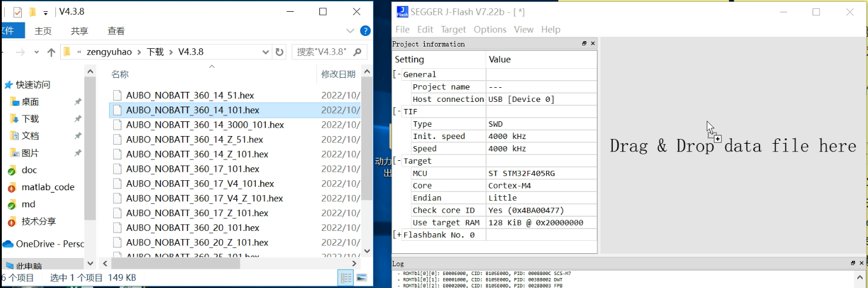Close the Project information panel
Viewport: 868px width, 288px height.
tap(593, 44)
